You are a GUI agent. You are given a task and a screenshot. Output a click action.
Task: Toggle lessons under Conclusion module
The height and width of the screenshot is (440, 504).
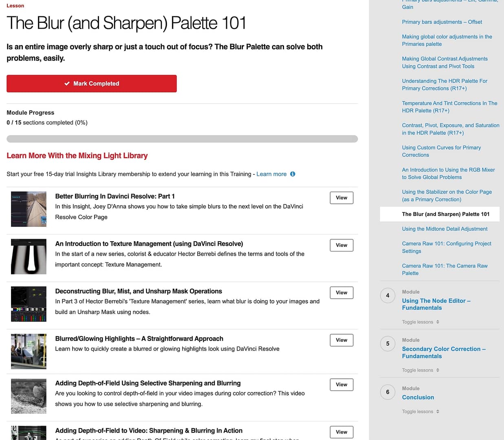click(x=420, y=411)
